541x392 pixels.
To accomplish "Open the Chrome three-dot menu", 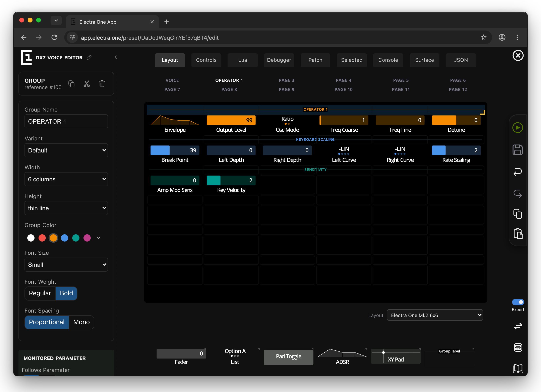I will coord(517,38).
